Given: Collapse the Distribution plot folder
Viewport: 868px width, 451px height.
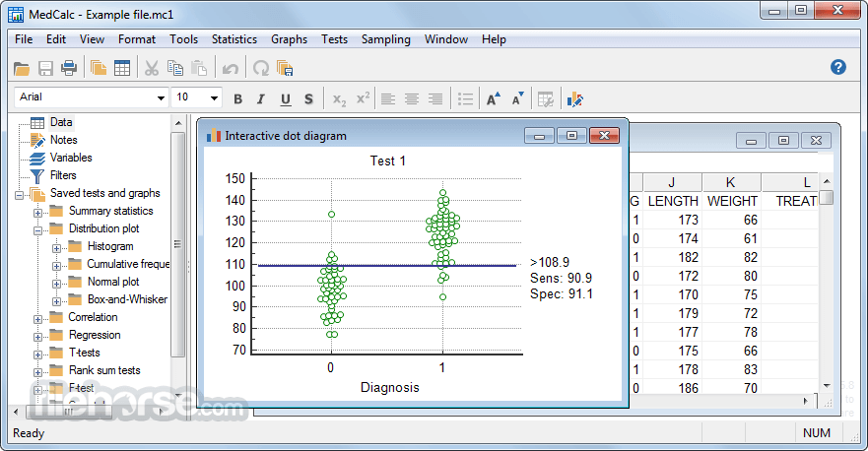Looking at the screenshot, I should pyautogui.click(x=37, y=230).
